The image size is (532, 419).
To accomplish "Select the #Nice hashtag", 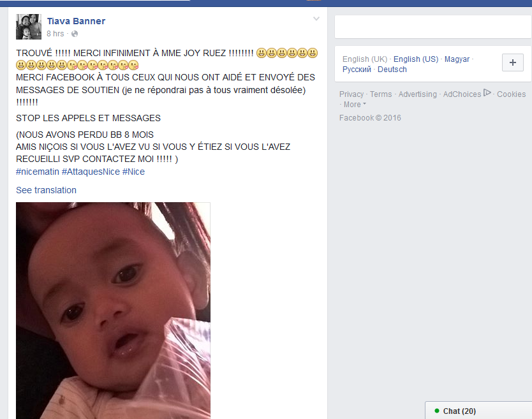I will tap(133, 172).
